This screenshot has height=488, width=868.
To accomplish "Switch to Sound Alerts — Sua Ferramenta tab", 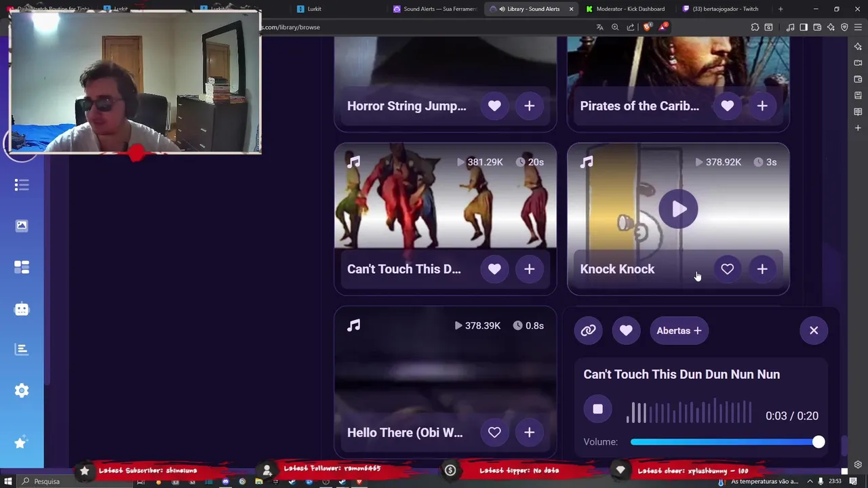I will (434, 9).
